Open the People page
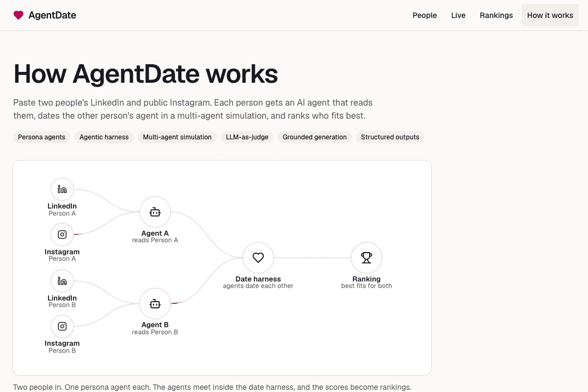This screenshot has height=392, width=588. (x=425, y=15)
